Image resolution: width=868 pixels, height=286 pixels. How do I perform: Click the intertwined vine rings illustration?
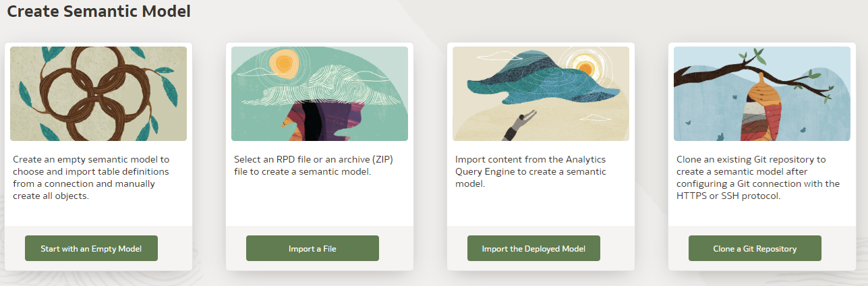98,93
